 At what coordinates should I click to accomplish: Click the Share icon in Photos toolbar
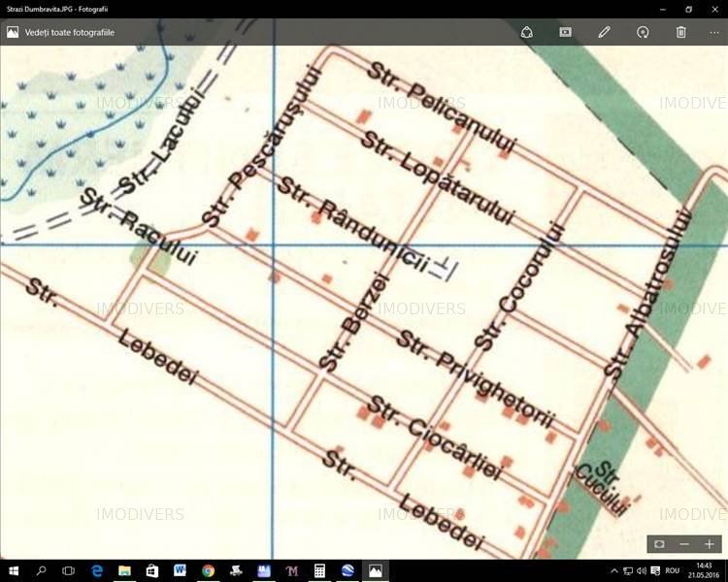pos(526,32)
